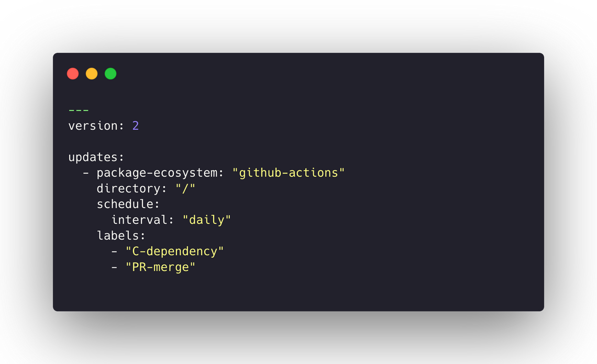Click the "directory" key
597x364 pixels.
point(128,189)
